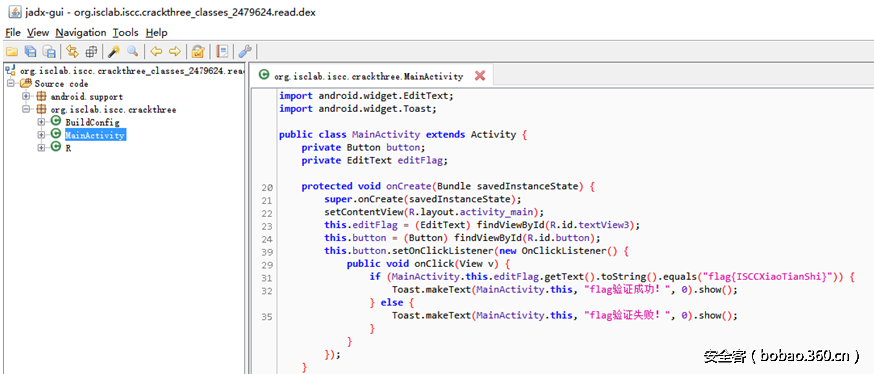
Task: Expand the R class node
Action: click(41, 148)
